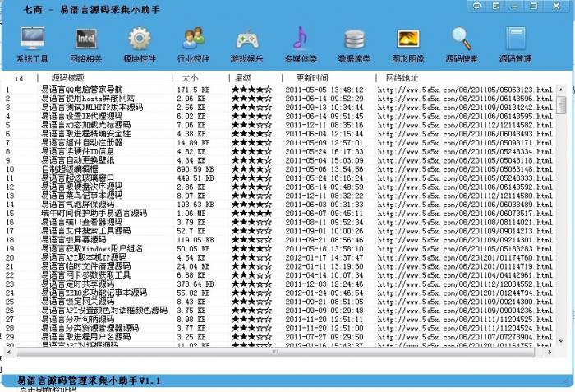Select row 易语言菜鸟记事本源码

(279, 196)
